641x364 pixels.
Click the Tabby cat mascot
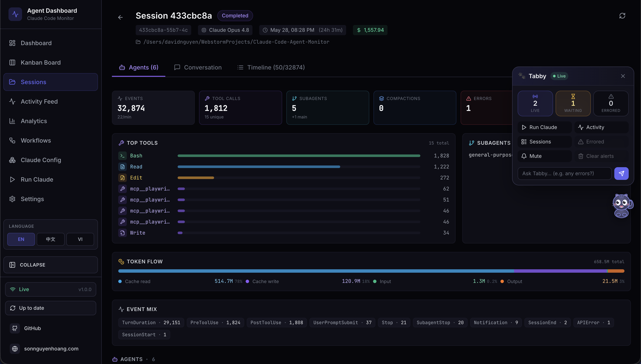pyautogui.click(x=622, y=206)
